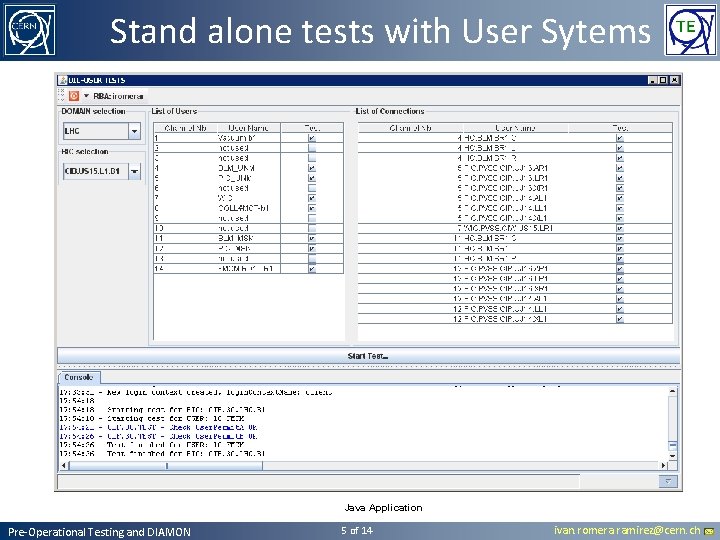
Task: Uncheck Test for user channel 1 Vacuum
Action: 312,138
